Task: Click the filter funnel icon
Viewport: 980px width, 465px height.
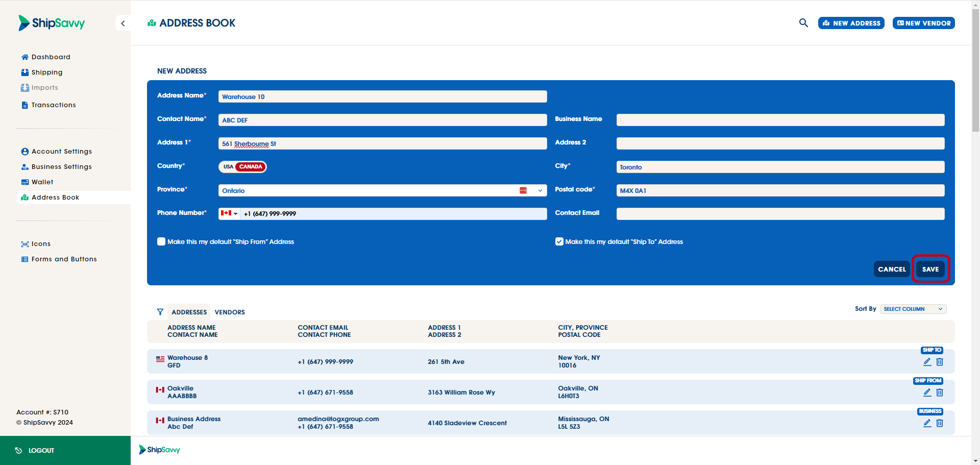Action: tap(160, 312)
